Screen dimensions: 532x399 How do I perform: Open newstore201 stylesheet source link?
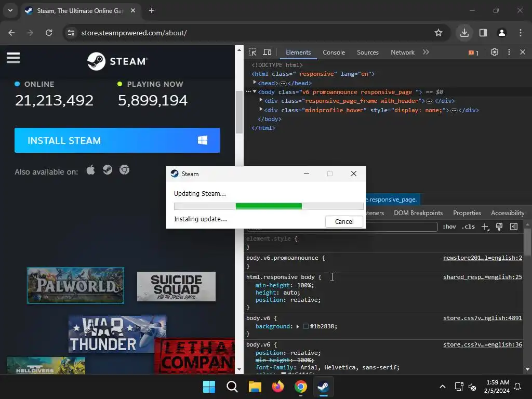483,258
